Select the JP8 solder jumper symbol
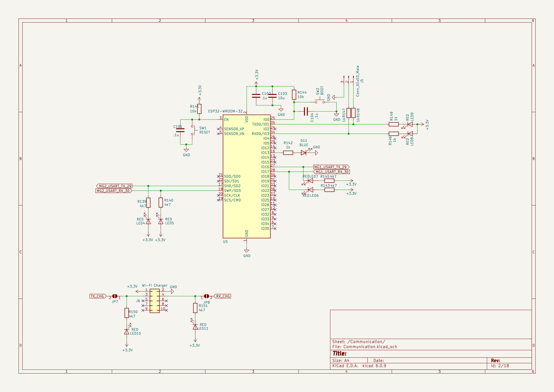554x392 pixels. (206, 296)
